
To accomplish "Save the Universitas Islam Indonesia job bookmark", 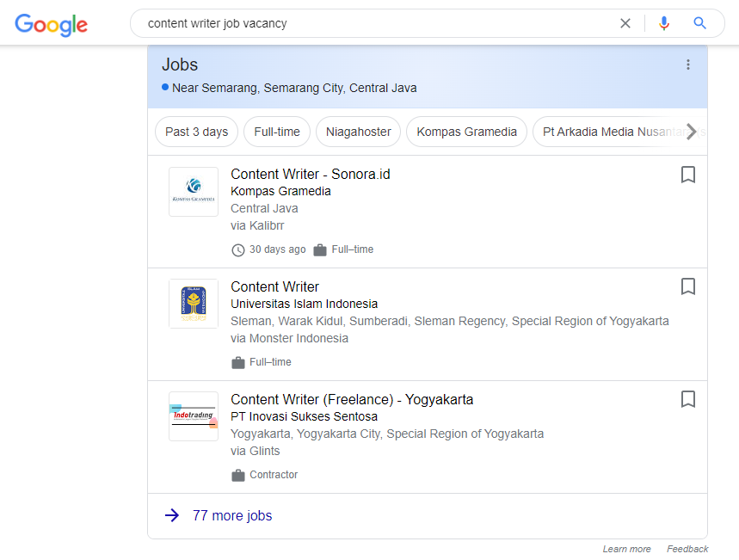I will click(687, 286).
